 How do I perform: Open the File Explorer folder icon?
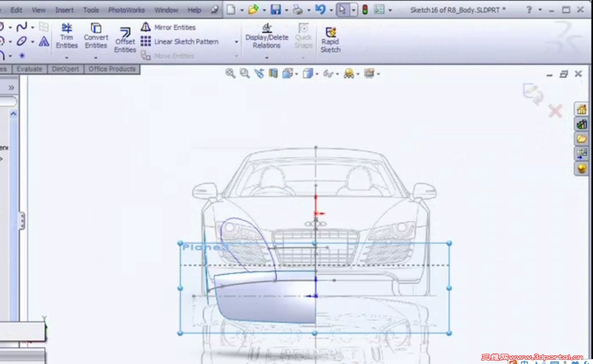[582, 139]
